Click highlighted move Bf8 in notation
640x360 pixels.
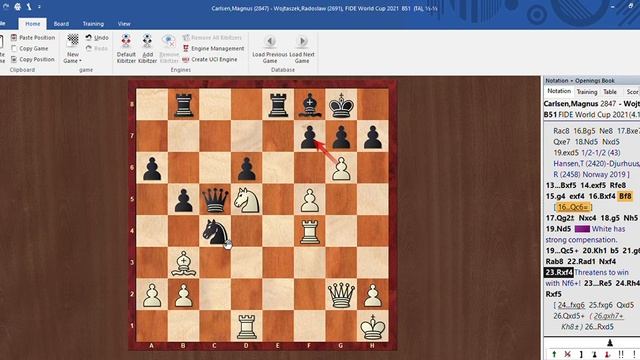click(x=625, y=196)
